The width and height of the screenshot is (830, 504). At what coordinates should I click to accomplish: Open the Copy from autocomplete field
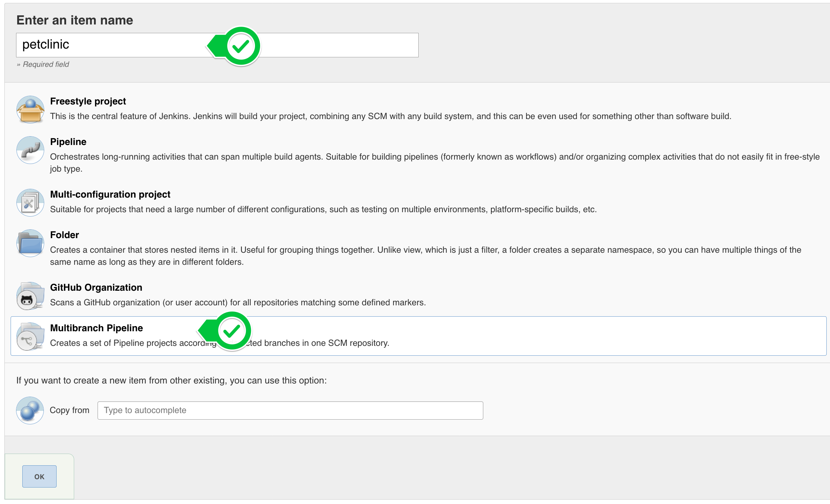pyautogui.click(x=290, y=410)
